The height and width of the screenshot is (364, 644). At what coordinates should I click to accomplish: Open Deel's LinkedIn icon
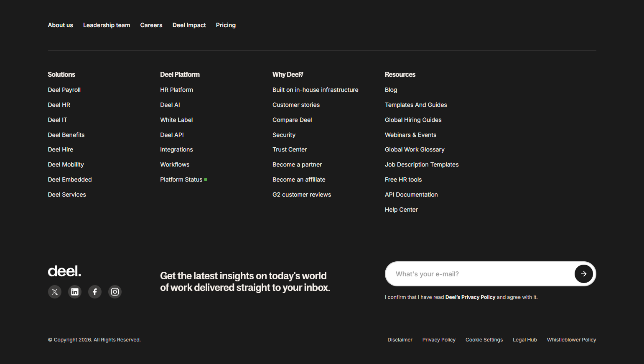click(75, 292)
